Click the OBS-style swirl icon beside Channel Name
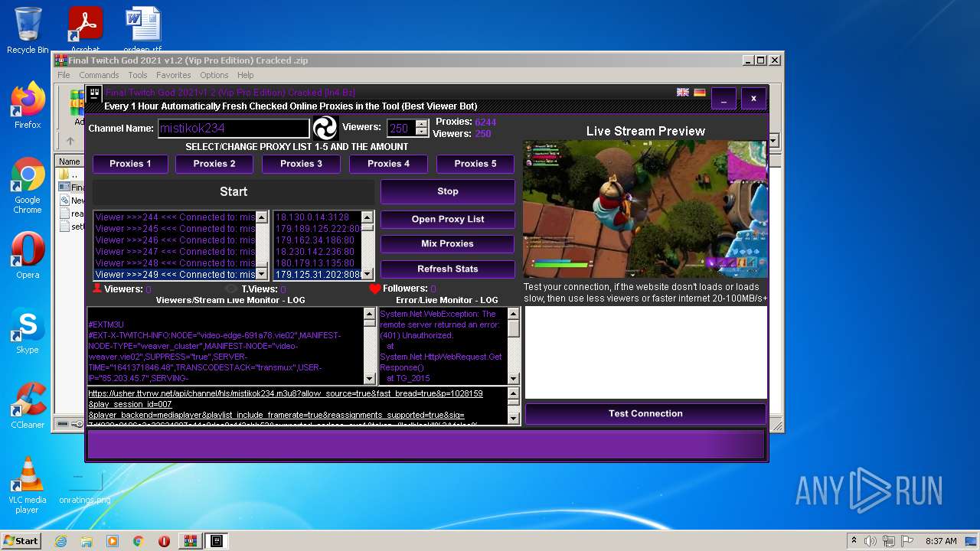Viewport: 980px width, 551px height. pos(325,128)
